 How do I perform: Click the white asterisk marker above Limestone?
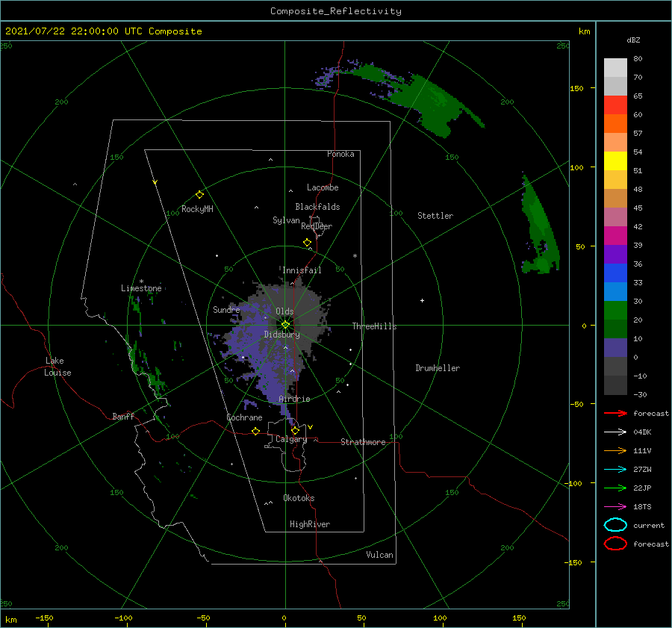tap(141, 282)
